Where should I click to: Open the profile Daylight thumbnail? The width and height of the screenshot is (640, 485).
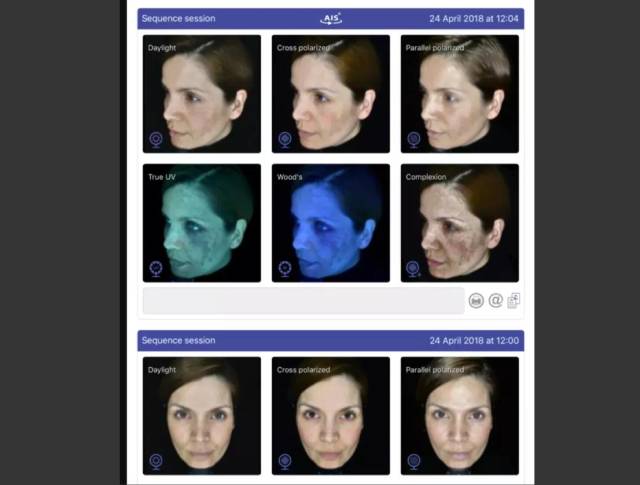tap(201, 93)
